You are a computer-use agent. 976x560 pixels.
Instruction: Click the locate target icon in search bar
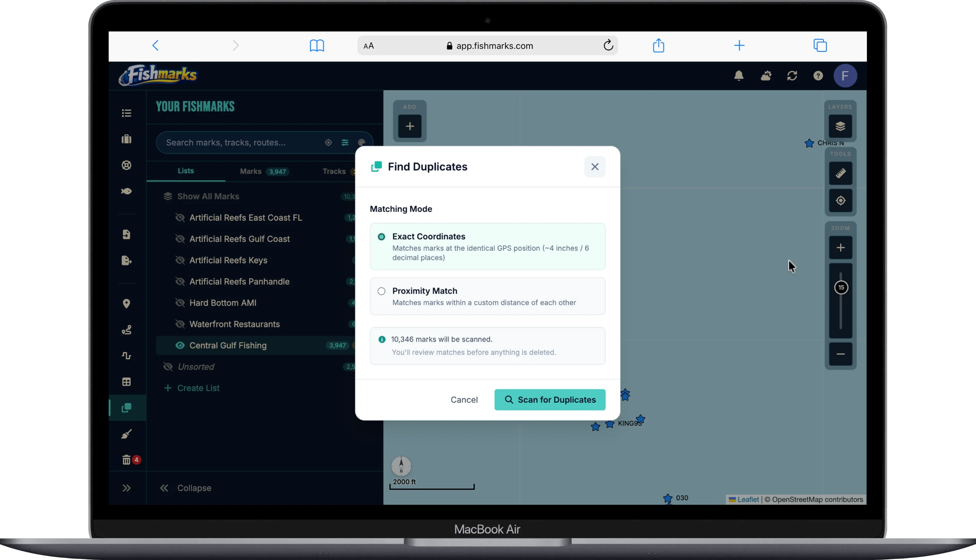point(328,142)
